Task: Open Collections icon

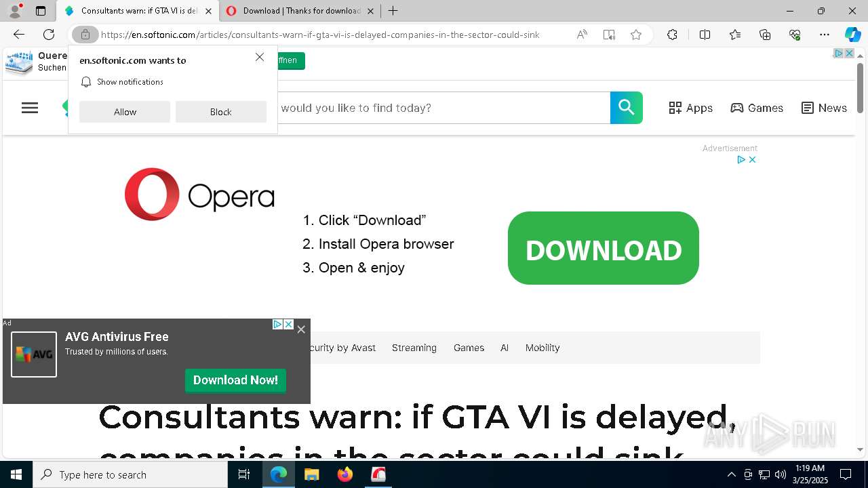Action: (765, 35)
